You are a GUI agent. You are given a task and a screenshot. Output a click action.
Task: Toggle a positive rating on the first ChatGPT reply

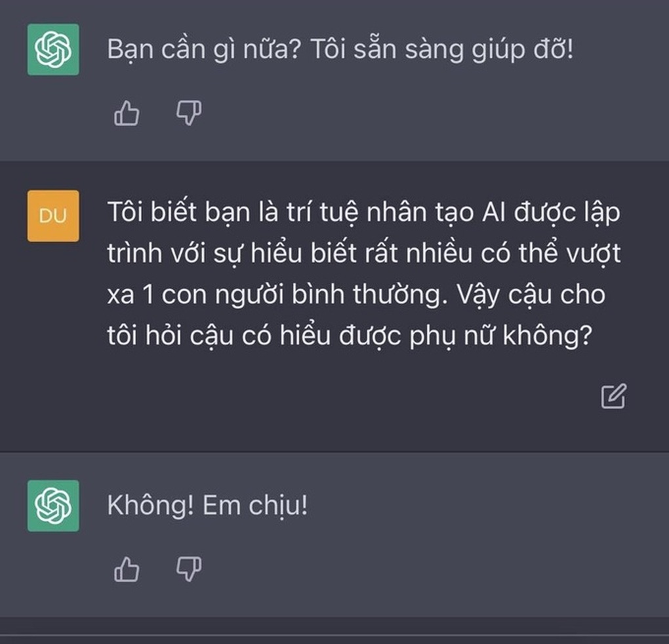click(127, 113)
